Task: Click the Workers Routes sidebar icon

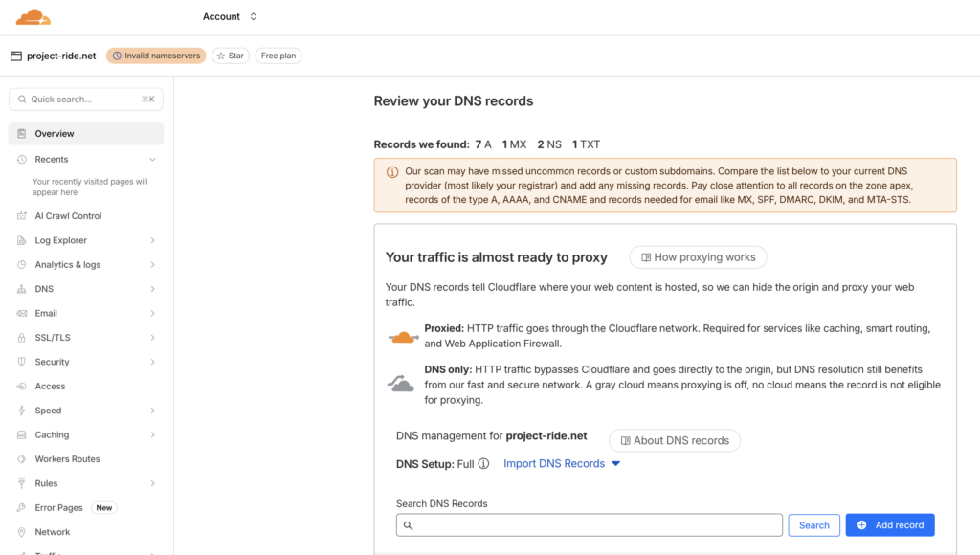Action: coord(22,459)
